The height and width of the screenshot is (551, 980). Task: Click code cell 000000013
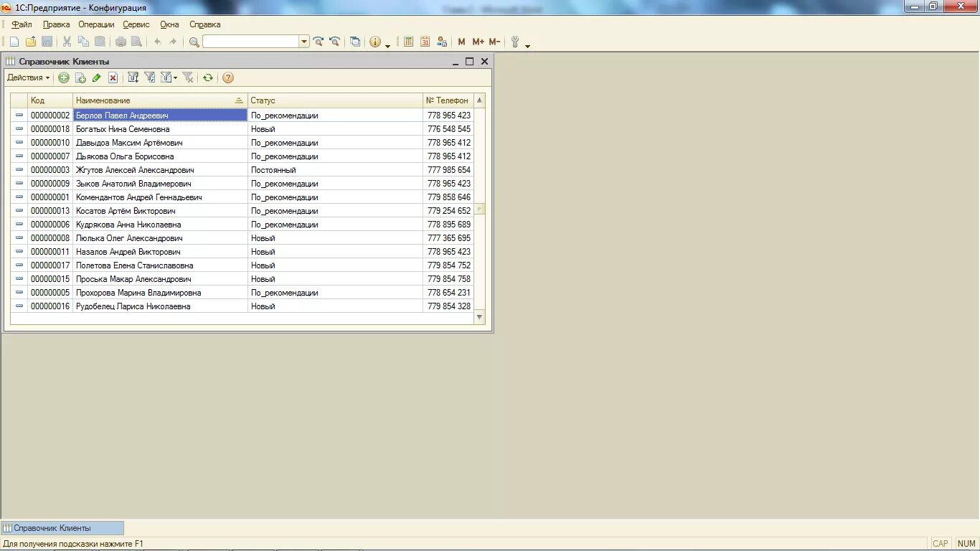pos(50,211)
